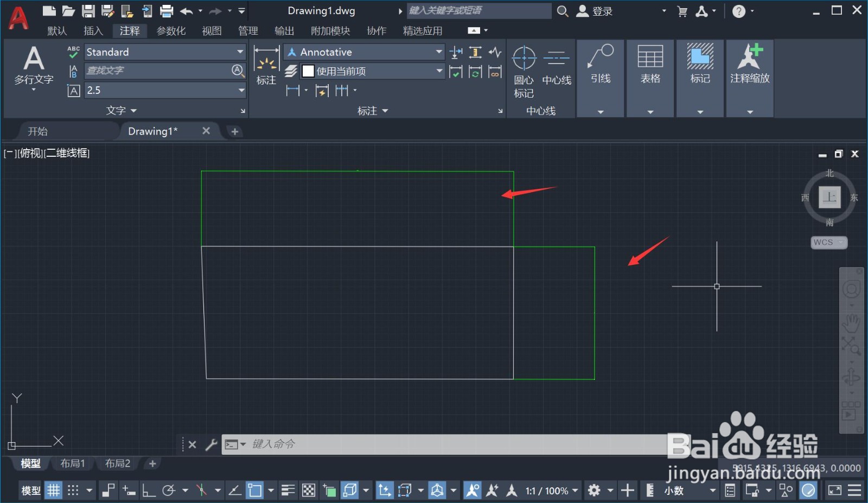Click the white layer color swatch
The width and height of the screenshot is (868, 503).
pos(308,71)
